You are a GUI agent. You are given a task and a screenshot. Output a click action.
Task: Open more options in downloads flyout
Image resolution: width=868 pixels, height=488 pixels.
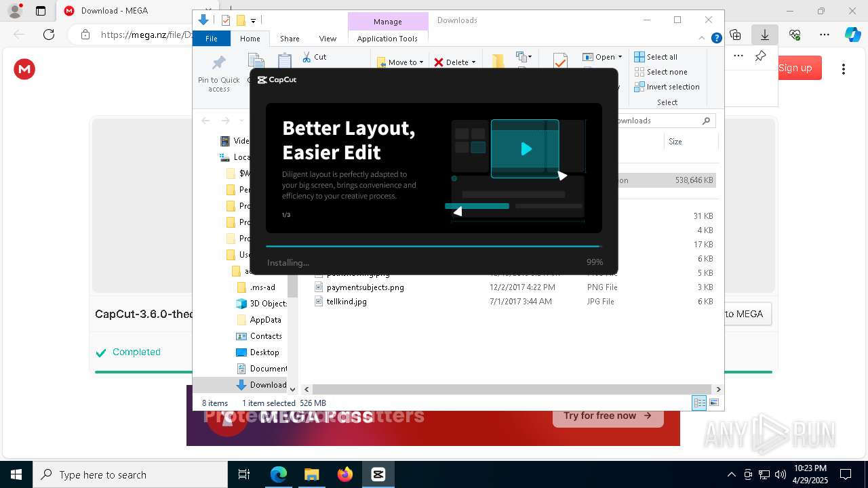pos(738,56)
